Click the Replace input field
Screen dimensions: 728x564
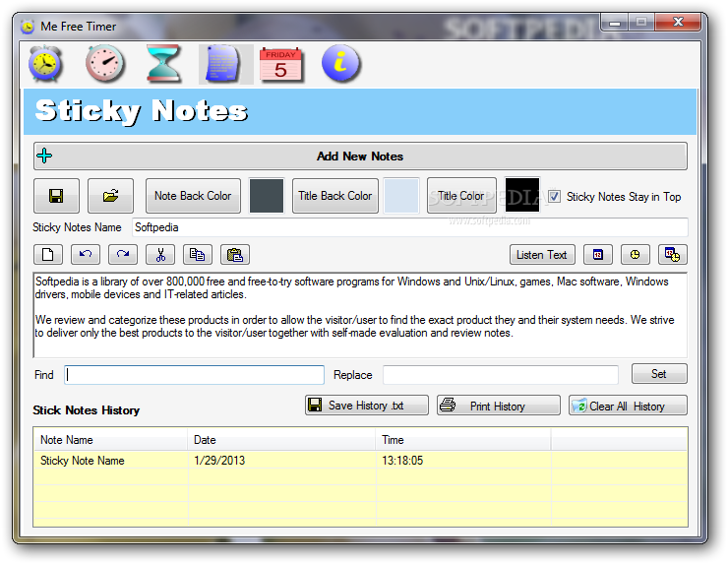[501, 374]
